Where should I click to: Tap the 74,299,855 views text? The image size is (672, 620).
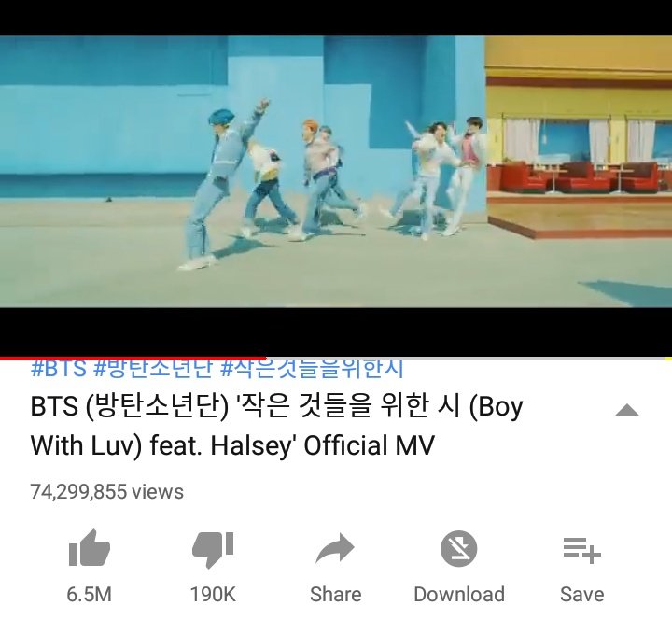106,492
